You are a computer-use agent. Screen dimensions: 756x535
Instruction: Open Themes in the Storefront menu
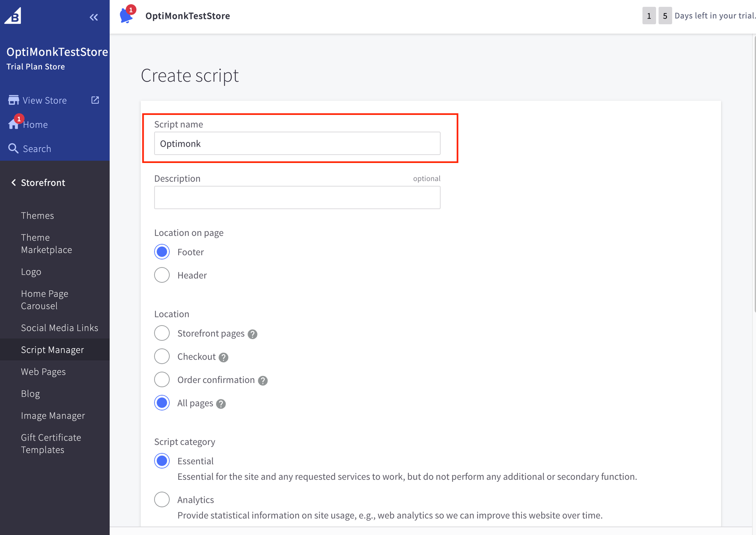[x=37, y=216]
